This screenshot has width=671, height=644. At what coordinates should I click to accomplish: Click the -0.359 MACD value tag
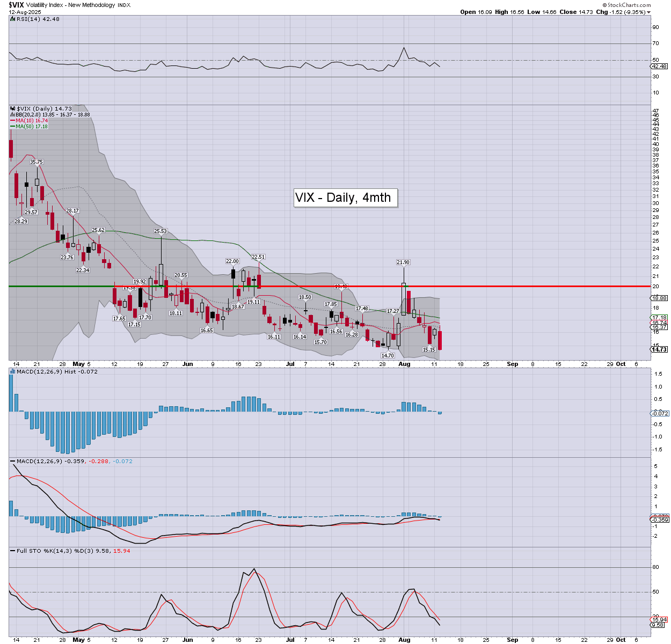pyautogui.click(x=660, y=519)
